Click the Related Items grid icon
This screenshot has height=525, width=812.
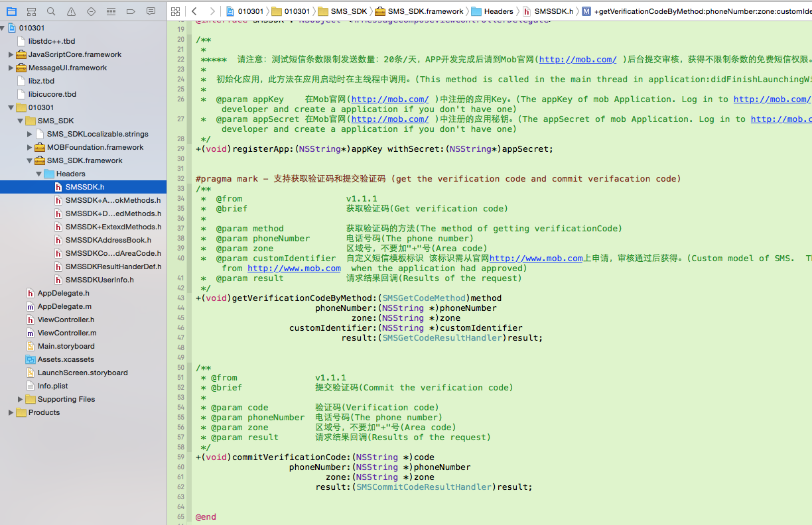coord(175,11)
